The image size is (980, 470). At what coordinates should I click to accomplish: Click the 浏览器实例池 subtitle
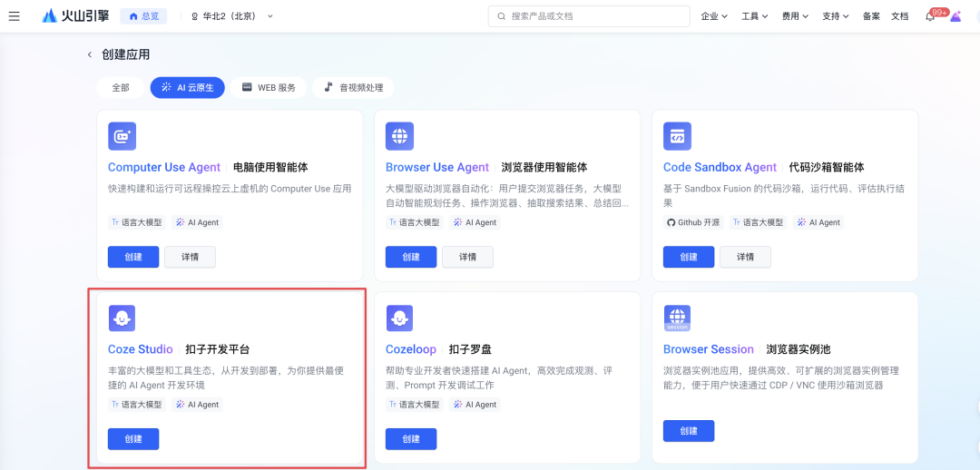799,349
